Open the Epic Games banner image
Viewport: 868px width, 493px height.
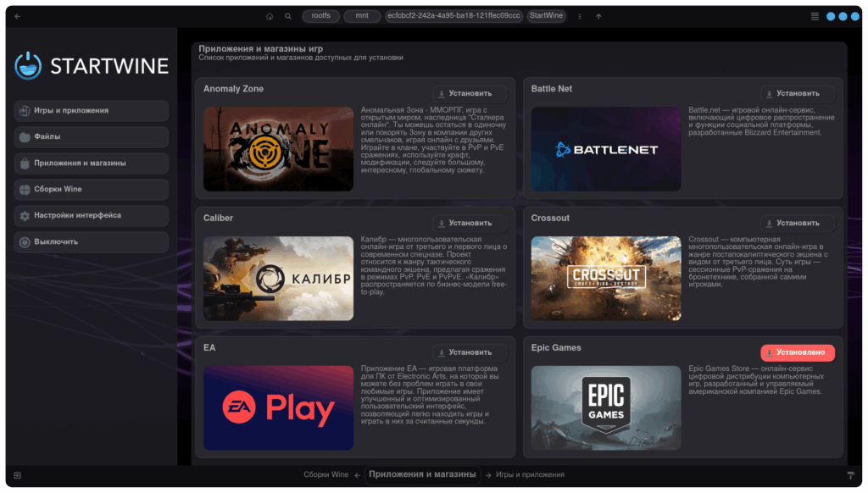click(606, 408)
